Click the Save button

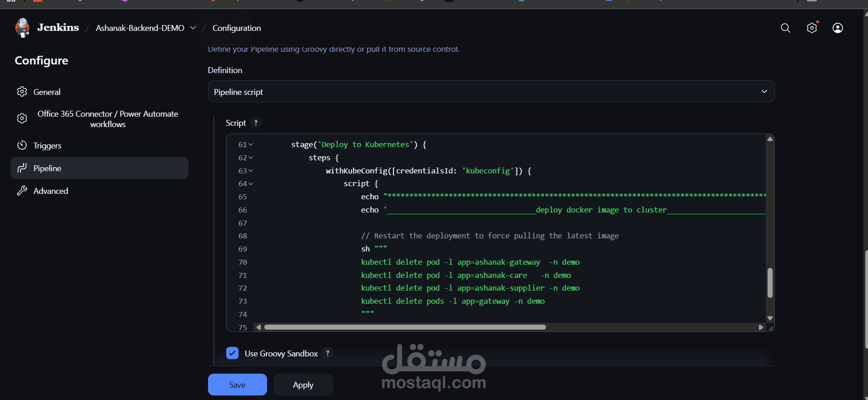point(238,385)
